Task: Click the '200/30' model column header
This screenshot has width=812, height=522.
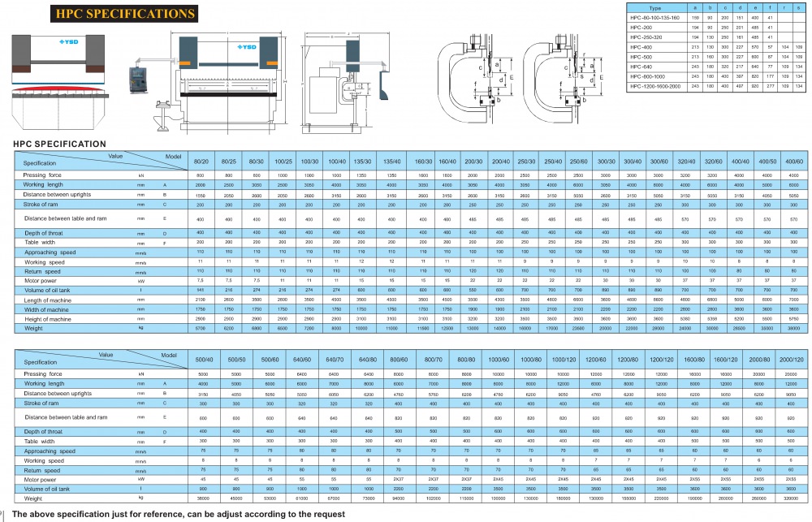Action: [473, 162]
